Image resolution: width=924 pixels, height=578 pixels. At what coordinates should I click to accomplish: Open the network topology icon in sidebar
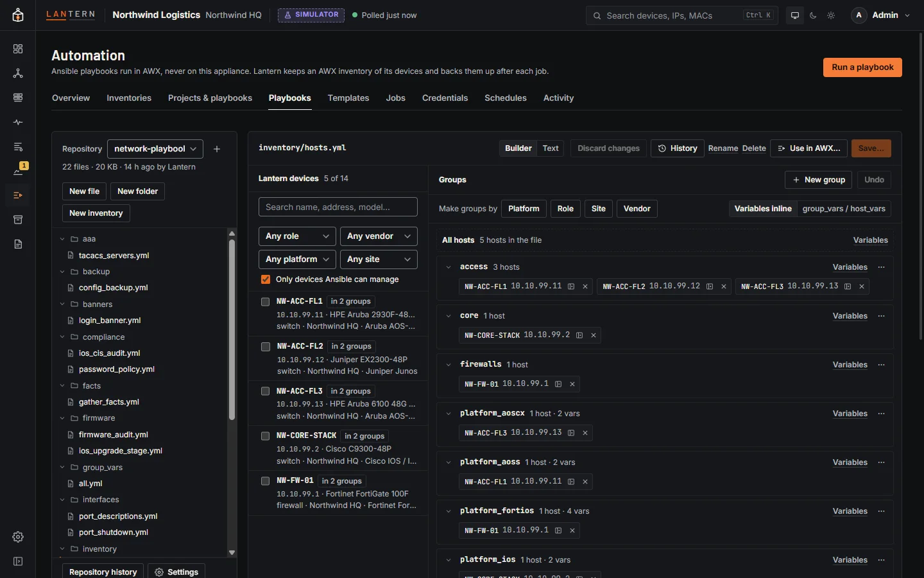click(18, 73)
